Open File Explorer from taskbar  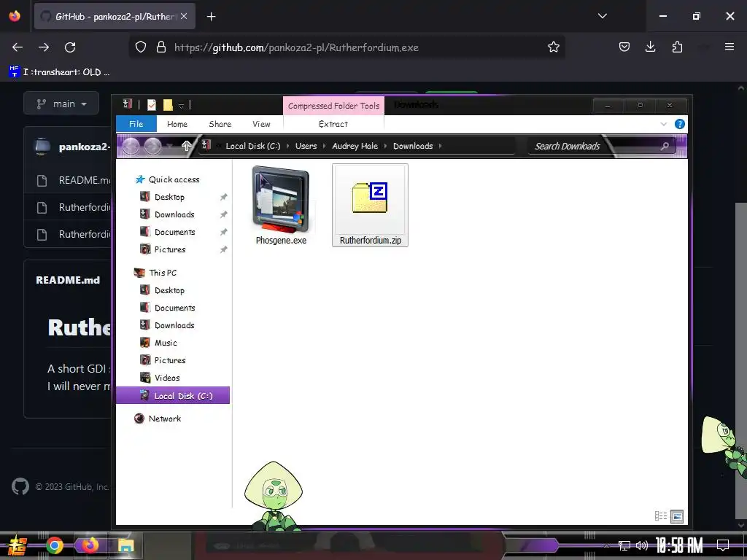tap(125, 545)
